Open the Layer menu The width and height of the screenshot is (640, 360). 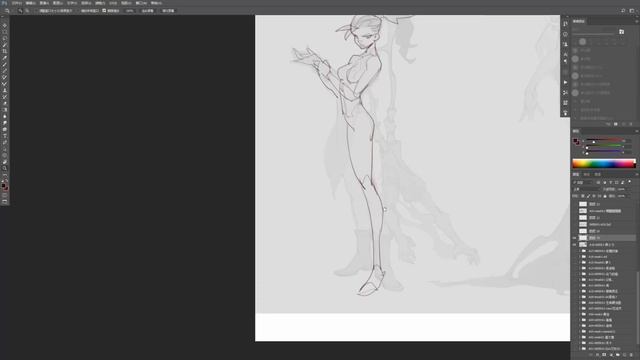pos(58,3)
